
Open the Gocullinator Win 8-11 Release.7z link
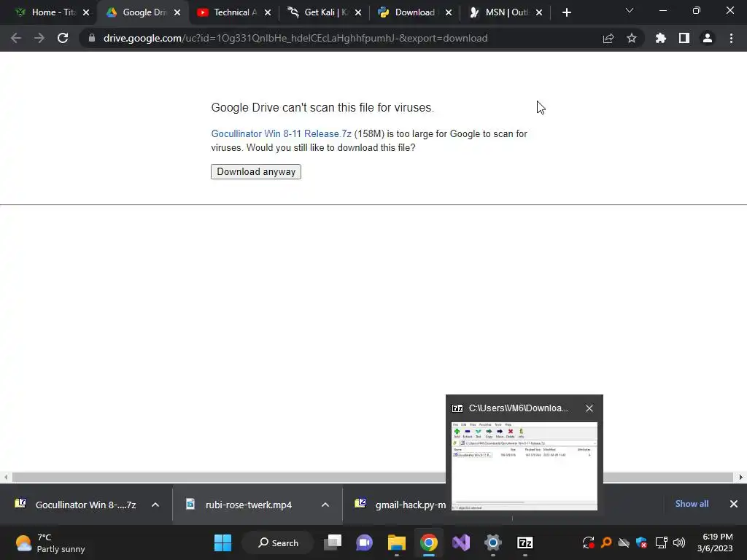(281, 134)
